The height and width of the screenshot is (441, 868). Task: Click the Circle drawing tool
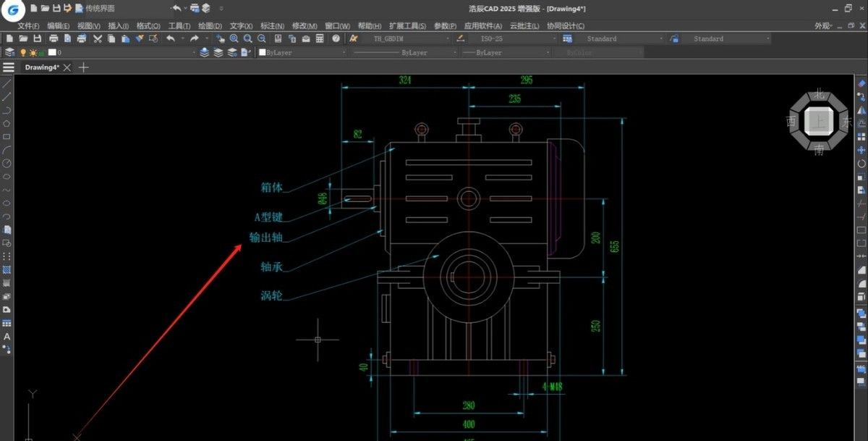coord(7,163)
